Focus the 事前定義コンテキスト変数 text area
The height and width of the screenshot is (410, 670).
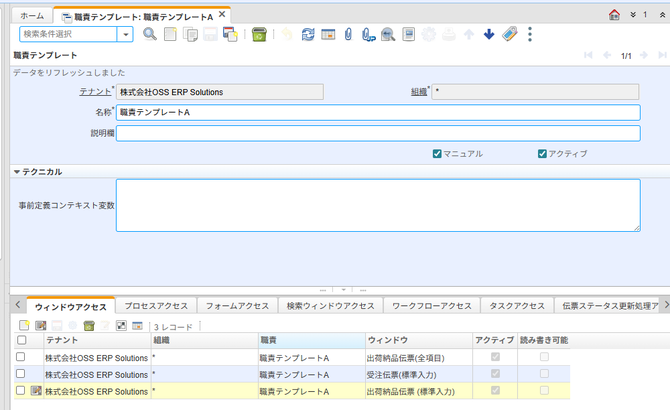click(x=378, y=205)
